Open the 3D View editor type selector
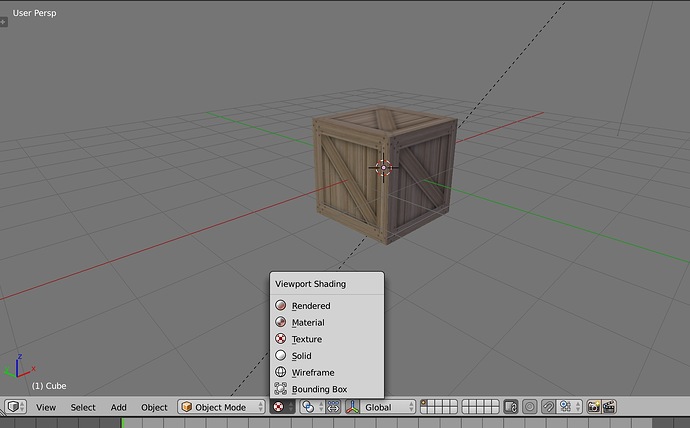Image resolution: width=690 pixels, height=428 pixels. coord(15,407)
